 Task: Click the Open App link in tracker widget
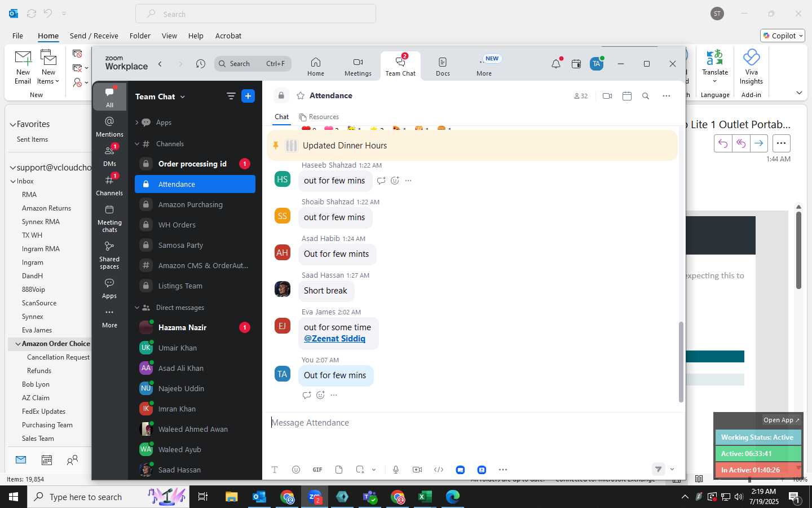[x=781, y=420]
